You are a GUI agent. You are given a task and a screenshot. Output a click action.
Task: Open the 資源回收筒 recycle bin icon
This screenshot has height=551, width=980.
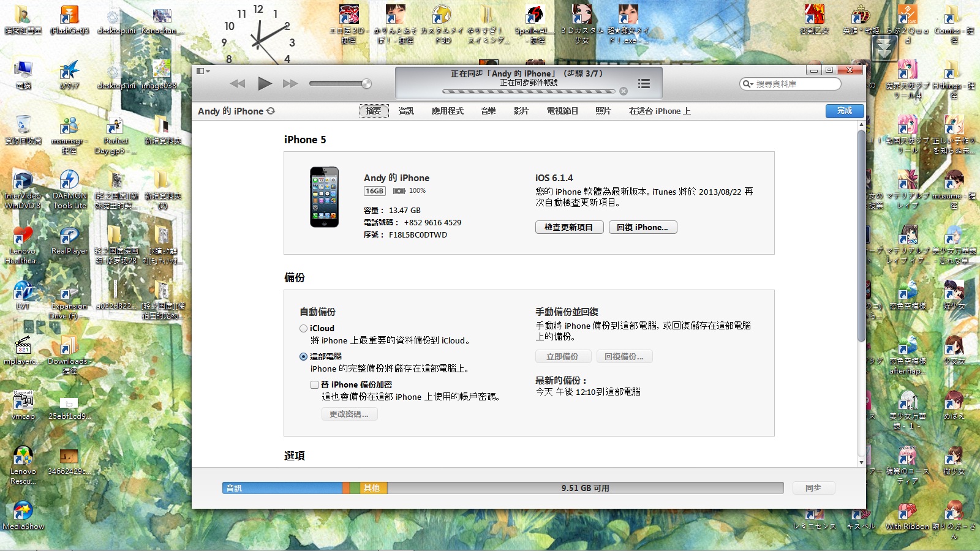pos(23,130)
